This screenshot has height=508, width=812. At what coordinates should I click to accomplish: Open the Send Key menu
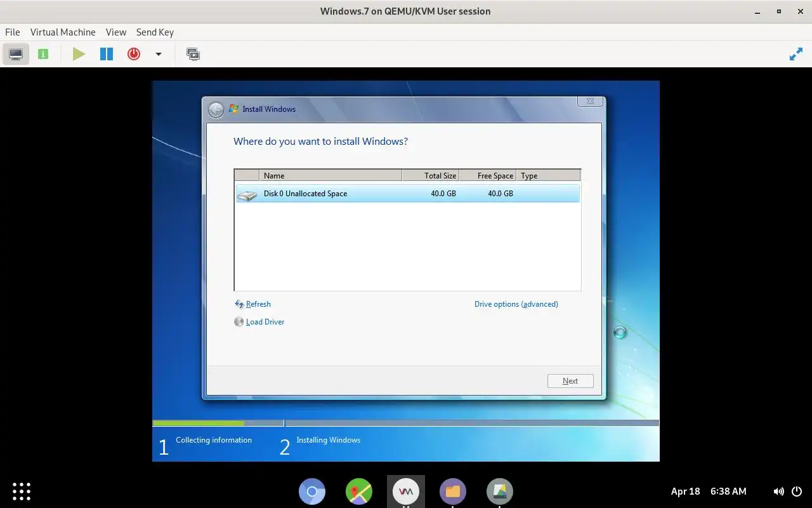(155, 32)
